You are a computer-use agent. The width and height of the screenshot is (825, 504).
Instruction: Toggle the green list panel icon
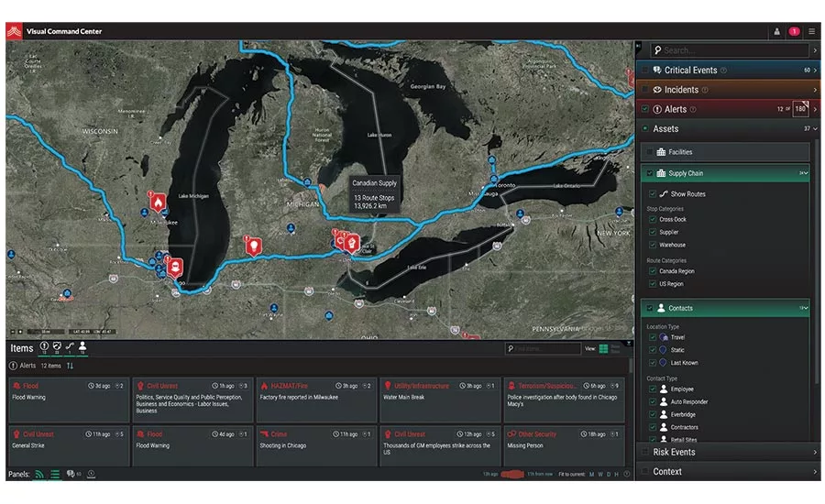click(x=56, y=474)
